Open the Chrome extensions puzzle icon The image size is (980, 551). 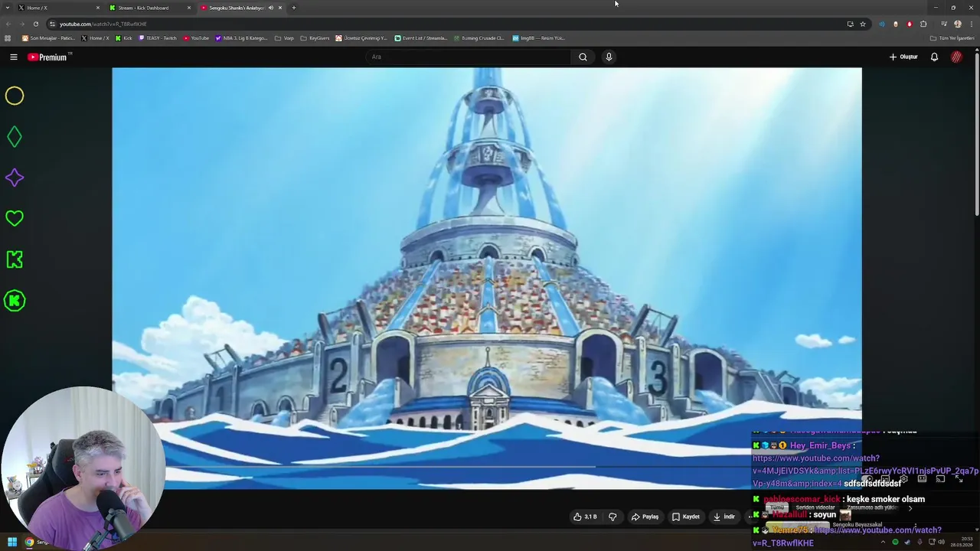point(923,24)
